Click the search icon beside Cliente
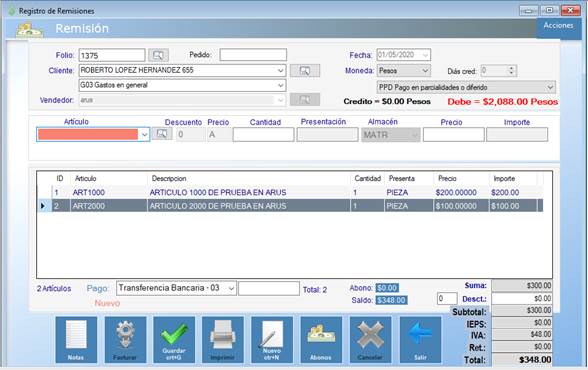 [x=305, y=70]
